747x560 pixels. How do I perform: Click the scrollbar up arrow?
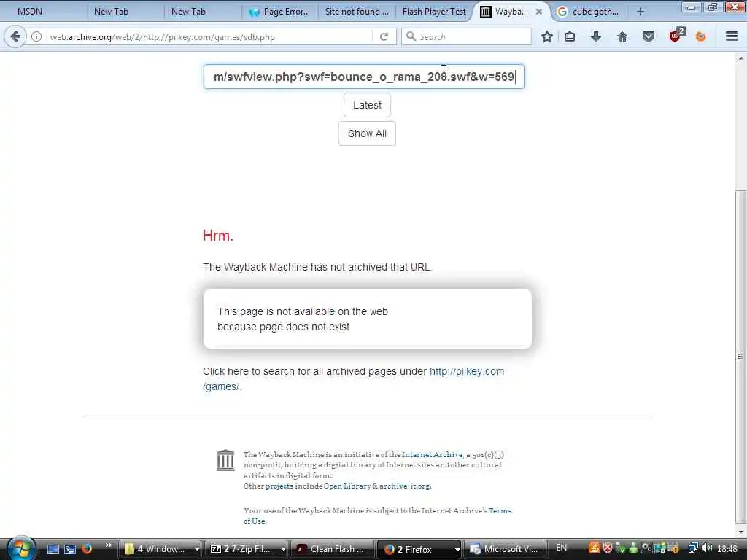coord(740,58)
